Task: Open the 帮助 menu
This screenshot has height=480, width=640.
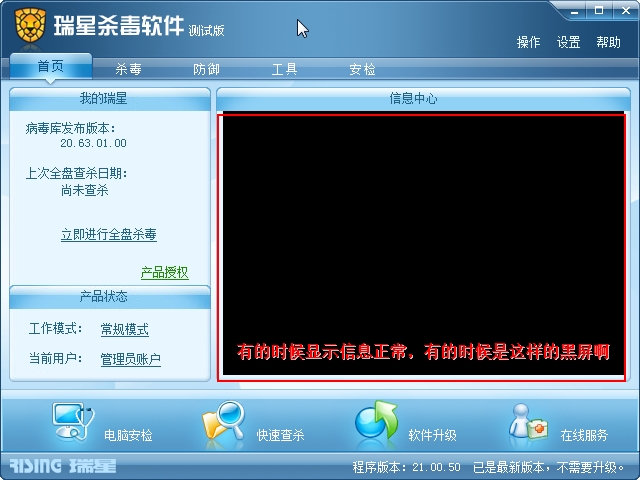Action: coord(608,42)
